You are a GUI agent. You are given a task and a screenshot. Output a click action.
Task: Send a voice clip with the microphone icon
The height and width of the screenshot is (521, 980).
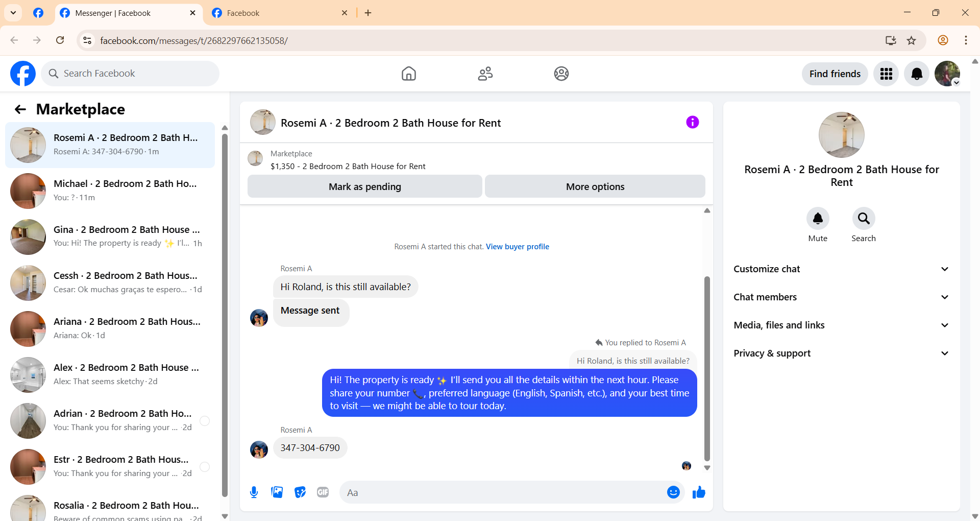click(x=254, y=492)
